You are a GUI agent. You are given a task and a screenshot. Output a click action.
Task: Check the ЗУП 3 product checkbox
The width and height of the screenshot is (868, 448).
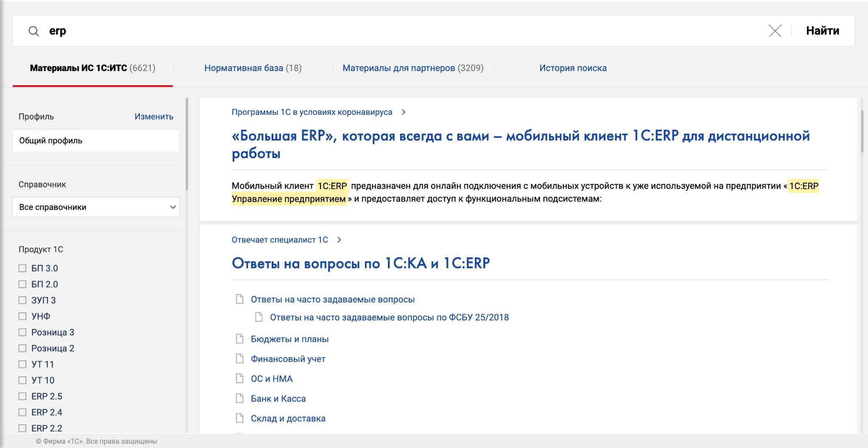[22, 301]
